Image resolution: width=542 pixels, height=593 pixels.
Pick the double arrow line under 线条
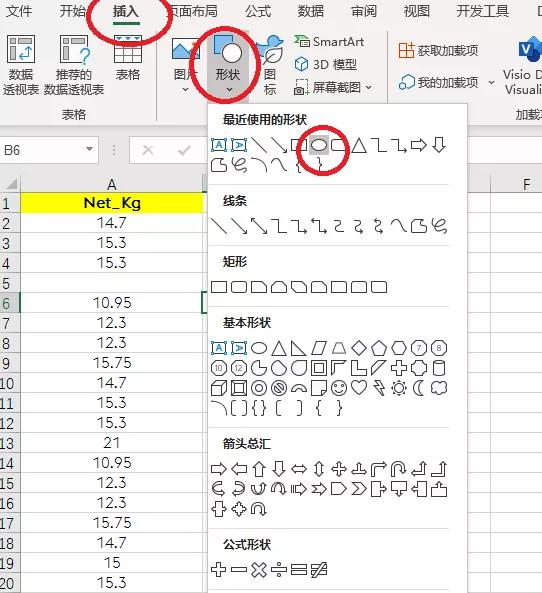click(x=259, y=226)
